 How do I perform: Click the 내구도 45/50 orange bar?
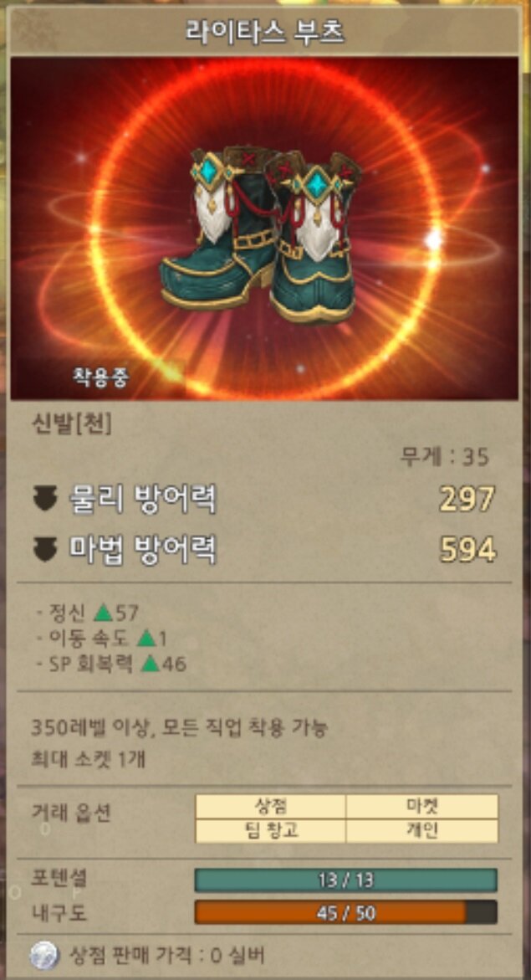click(346, 912)
